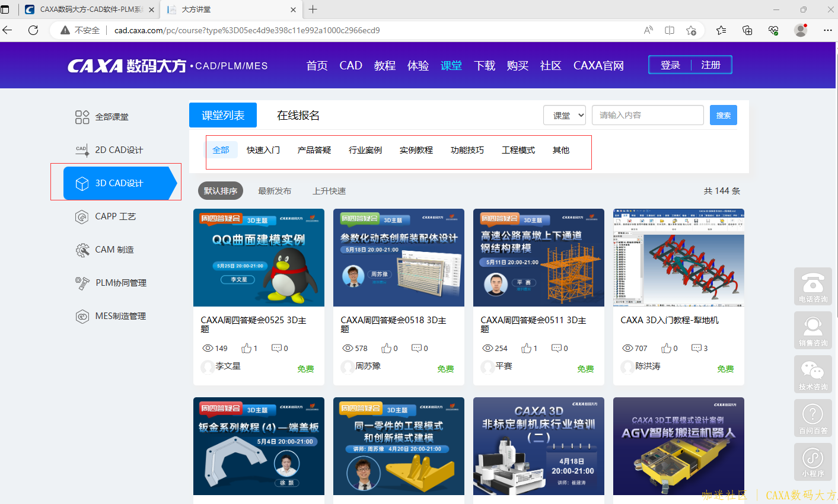Select the 功能技巧 category filter
The width and height of the screenshot is (838, 504).
467,150
